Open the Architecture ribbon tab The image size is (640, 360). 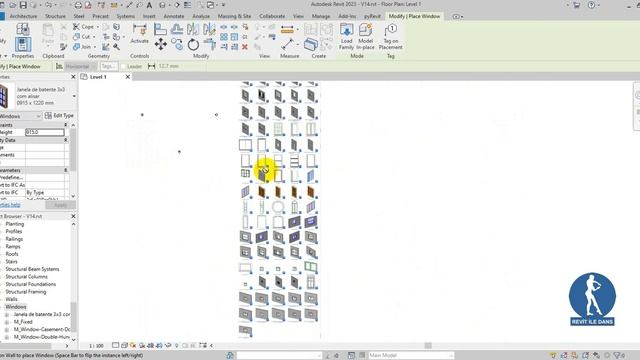(x=23, y=16)
